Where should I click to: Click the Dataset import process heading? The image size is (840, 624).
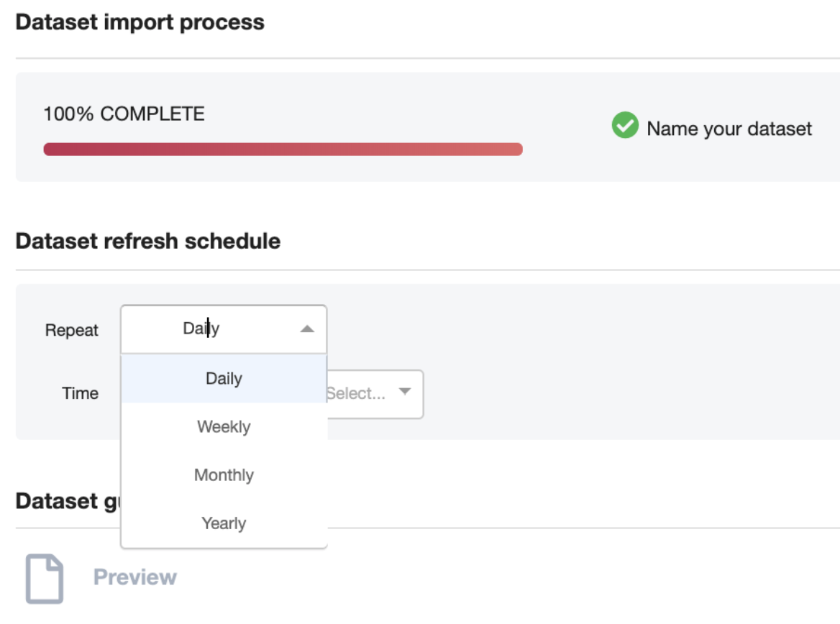click(x=140, y=22)
